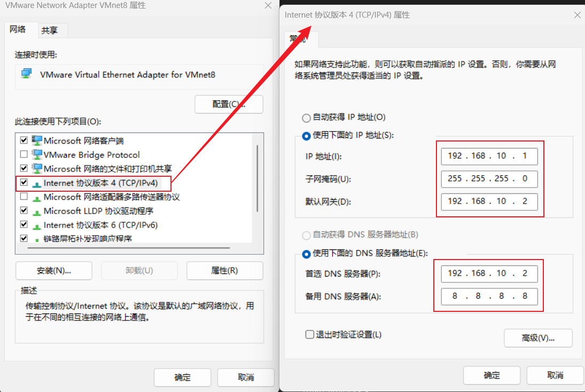Click the 安装(N)... button
Viewport: 585px width, 392px height.
tap(54, 270)
